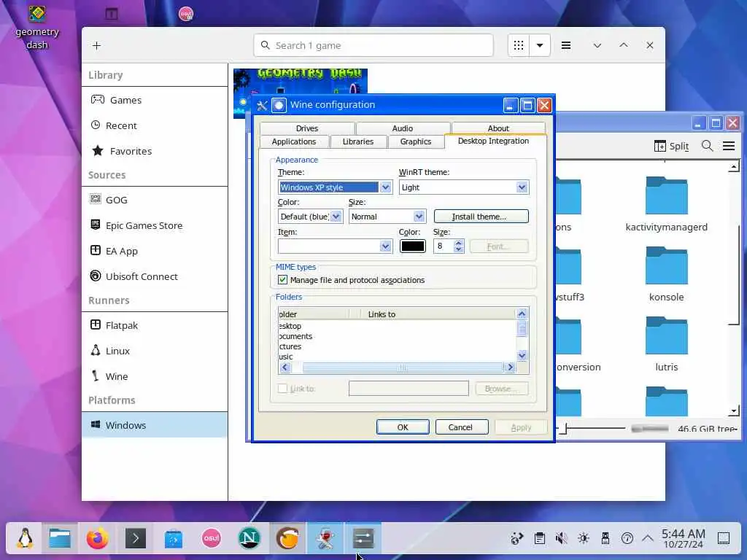
Task: Click Split in the file manager toolbar
Action: [671, 146]
